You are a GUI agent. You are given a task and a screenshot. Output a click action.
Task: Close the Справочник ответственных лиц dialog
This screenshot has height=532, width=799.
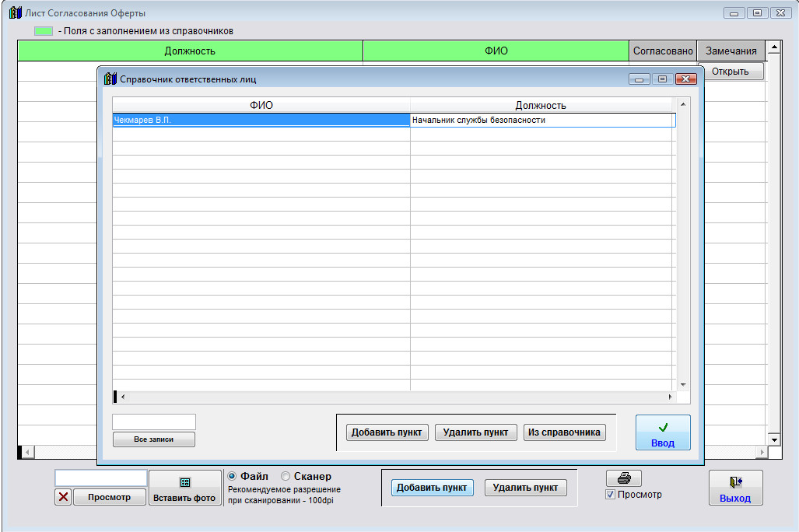tap(686, 79)
